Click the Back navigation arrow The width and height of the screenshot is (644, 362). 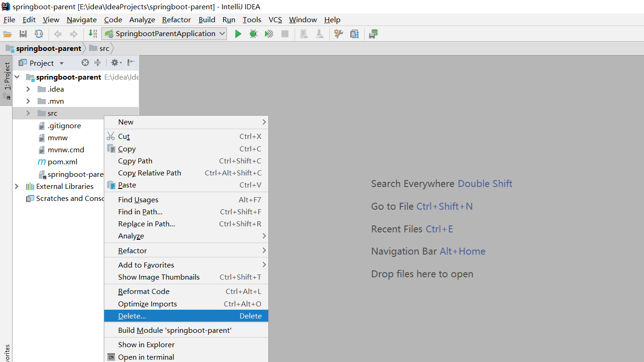point(58,34)
